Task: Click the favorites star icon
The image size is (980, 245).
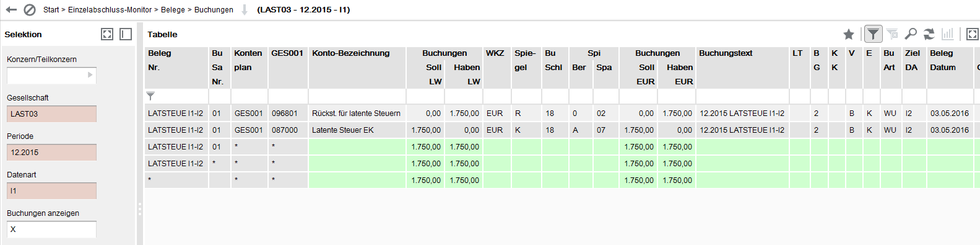Action: (849, 34)
